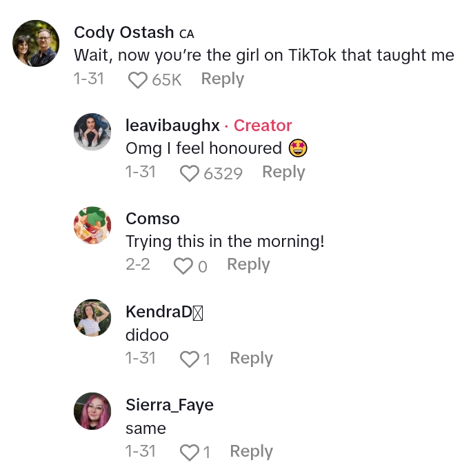This screenshot has height=476, width=471.
Task: Reply to leavibaughx's 'Omg I feel honoured'
Action: pyautogui.click(x=283, y=172)
